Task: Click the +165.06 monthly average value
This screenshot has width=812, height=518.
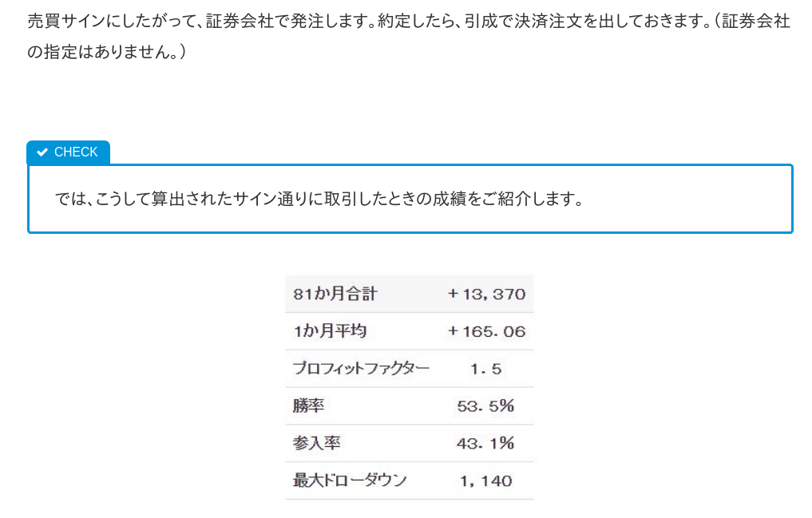Action: coord(486,331)
